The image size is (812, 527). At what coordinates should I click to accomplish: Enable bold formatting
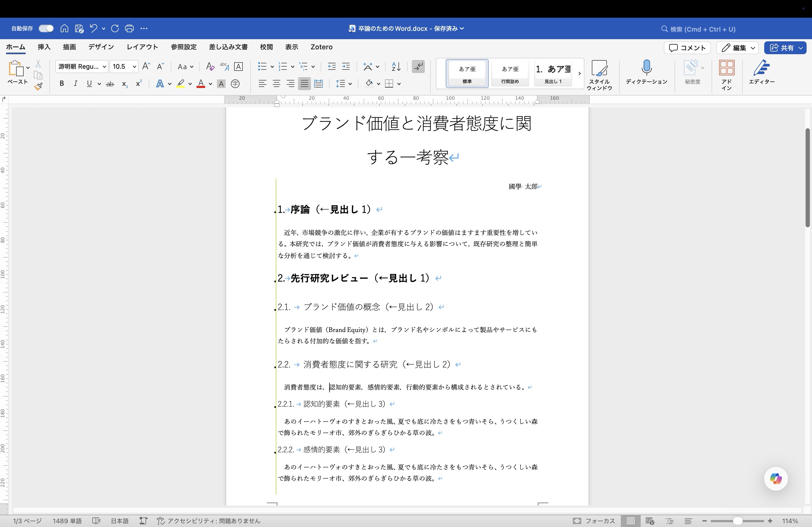(x=62, y=83)
